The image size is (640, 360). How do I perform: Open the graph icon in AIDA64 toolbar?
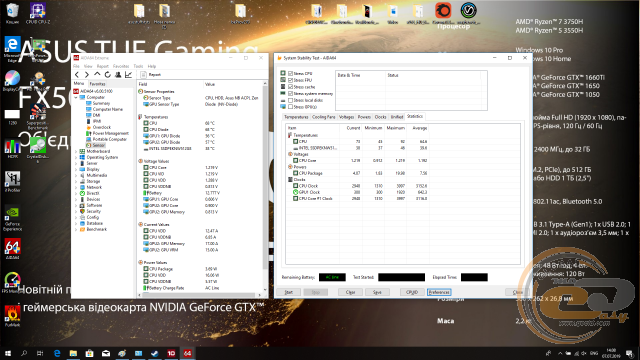coord(129,75)
